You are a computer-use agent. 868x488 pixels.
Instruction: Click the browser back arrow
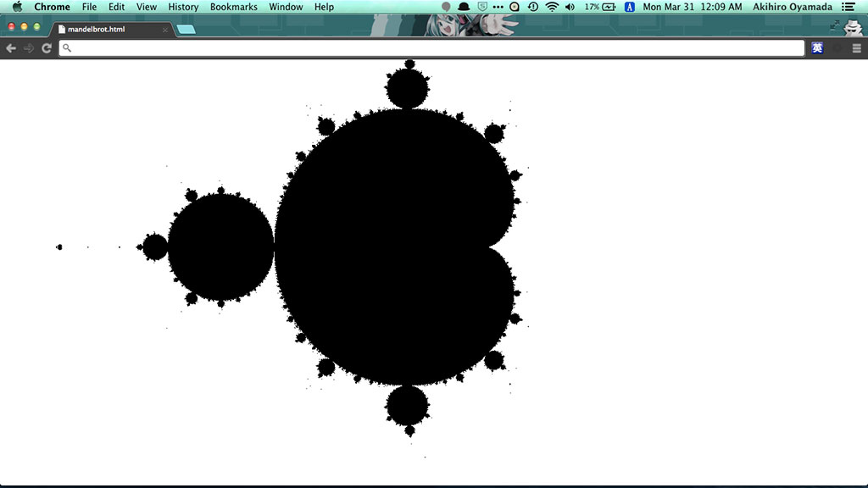11,48
